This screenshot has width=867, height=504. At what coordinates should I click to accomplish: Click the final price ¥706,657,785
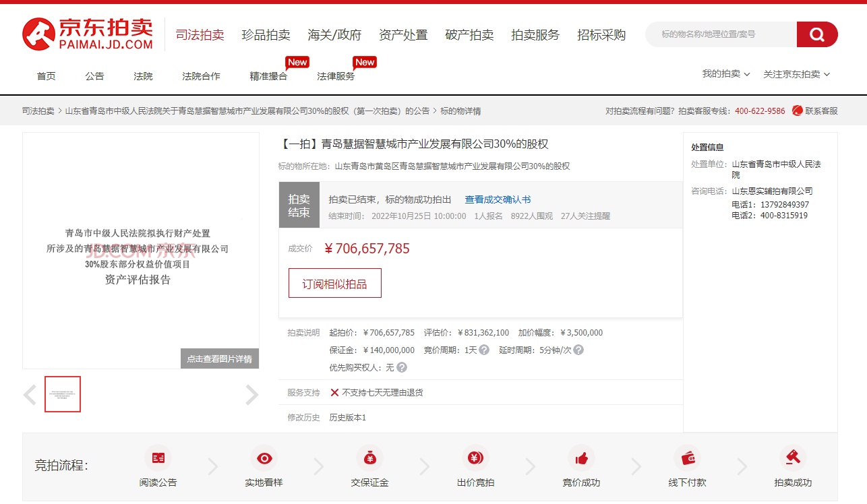click(367, 249)
